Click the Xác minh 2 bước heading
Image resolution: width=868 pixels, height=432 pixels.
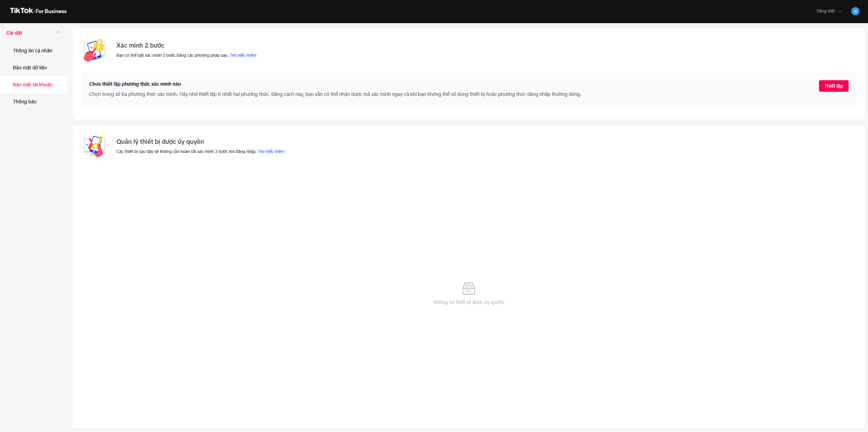[140, 46]
